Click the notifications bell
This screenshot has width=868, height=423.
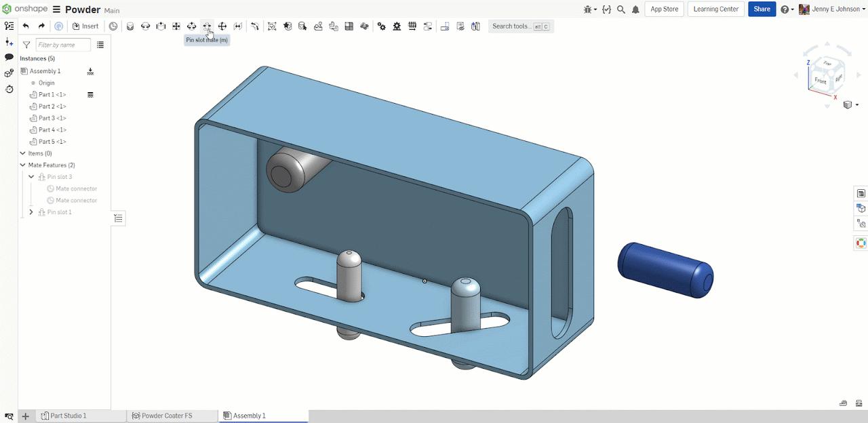tap(636, 9)
